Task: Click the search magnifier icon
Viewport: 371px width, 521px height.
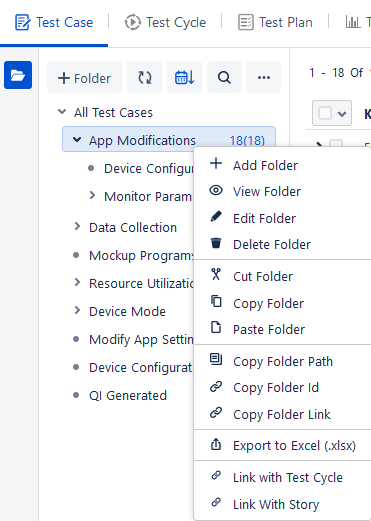Action: pos(224,77)
